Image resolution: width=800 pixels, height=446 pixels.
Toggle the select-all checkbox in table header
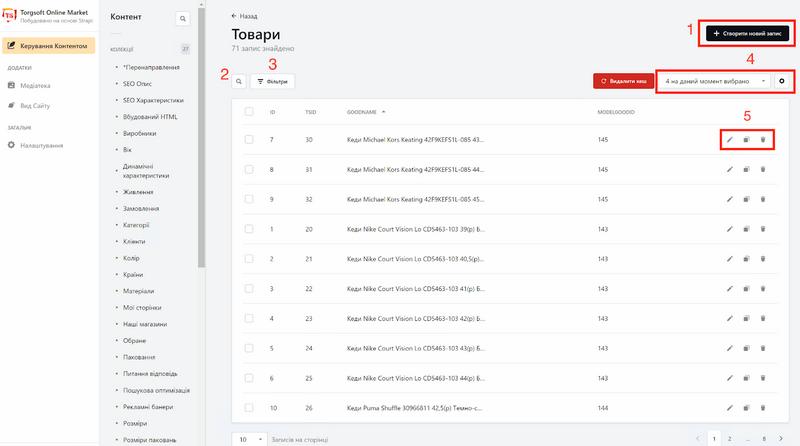tap(248, 111)
